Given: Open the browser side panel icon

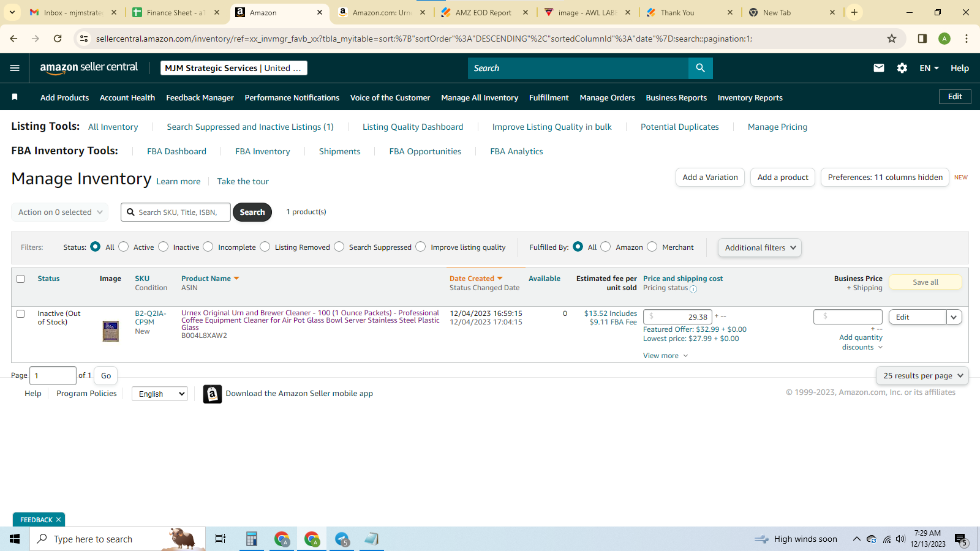Looking at the screenshot, I should (922, 39).
